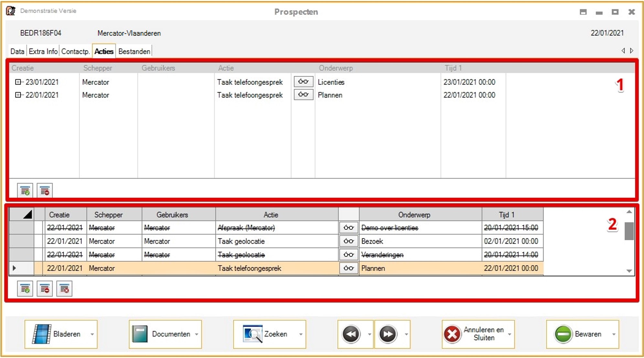This screenshot has height=358, width=644.
Task: Open the Documenten dropdown arrow
Action: (x=197, y=334)
